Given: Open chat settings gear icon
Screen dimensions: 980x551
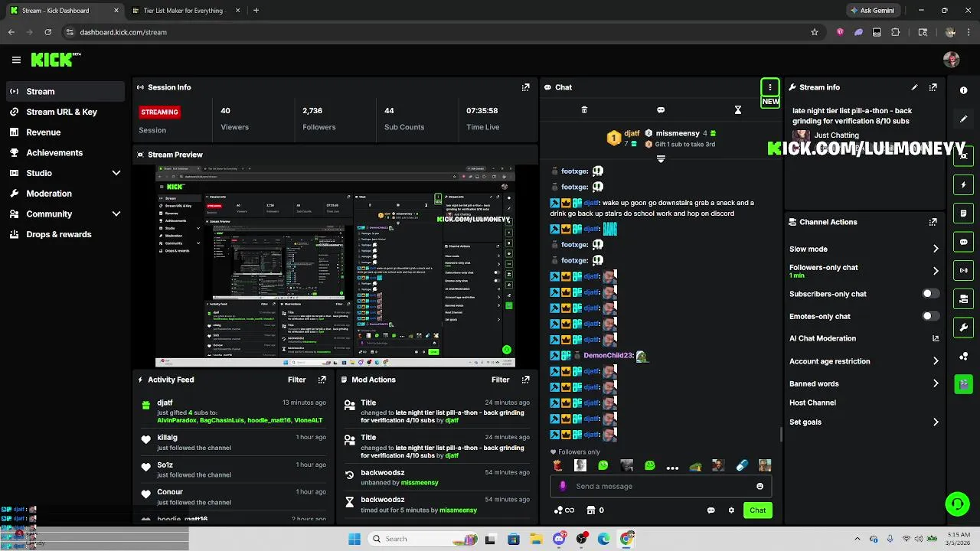Looking at the screenshot, I should pyautogui.click(x=731, y=510).
